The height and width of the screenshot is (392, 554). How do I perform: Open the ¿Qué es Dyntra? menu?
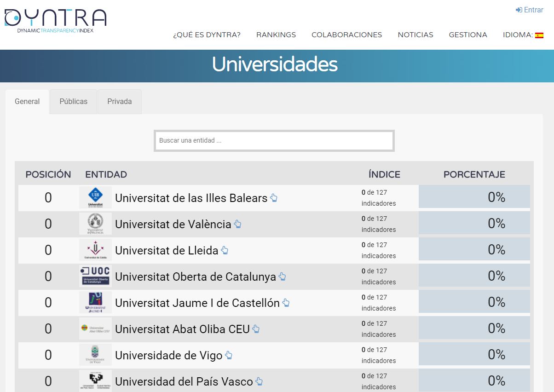207,35
